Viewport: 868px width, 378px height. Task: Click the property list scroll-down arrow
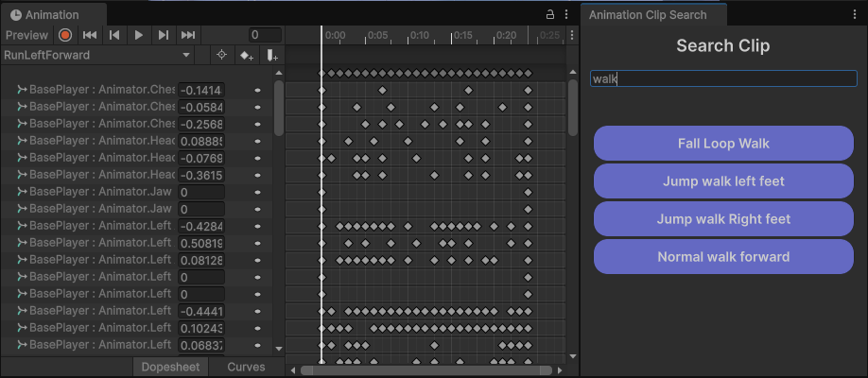tap(279, 349)
